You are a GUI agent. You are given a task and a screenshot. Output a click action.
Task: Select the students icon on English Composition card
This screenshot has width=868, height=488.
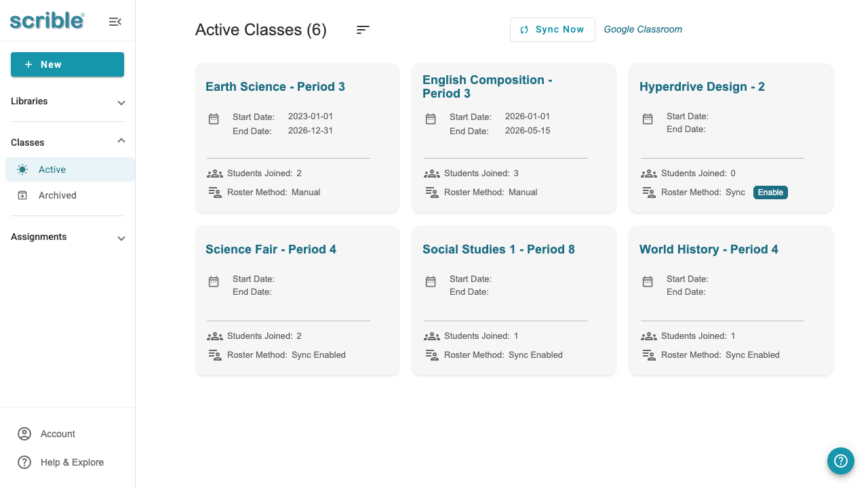[x=431, y=174]
